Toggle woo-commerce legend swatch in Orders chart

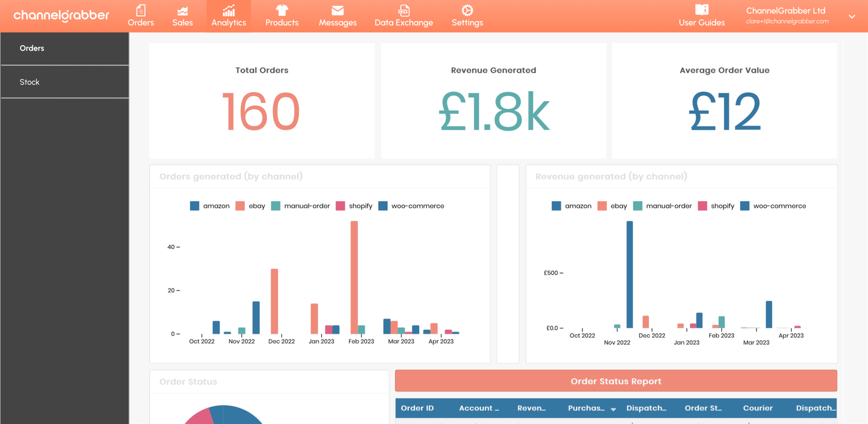[383, 206]
